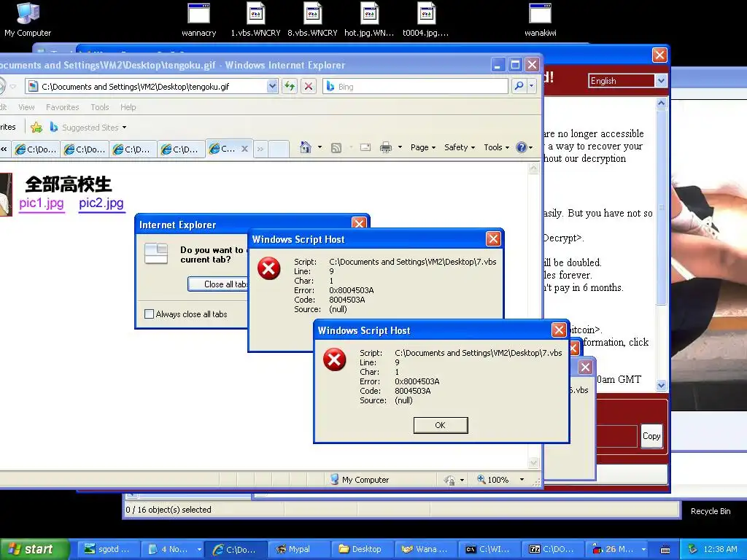Expand the Print dropdown arrow
The image size is (747, 560).
(x=400, y=147)
